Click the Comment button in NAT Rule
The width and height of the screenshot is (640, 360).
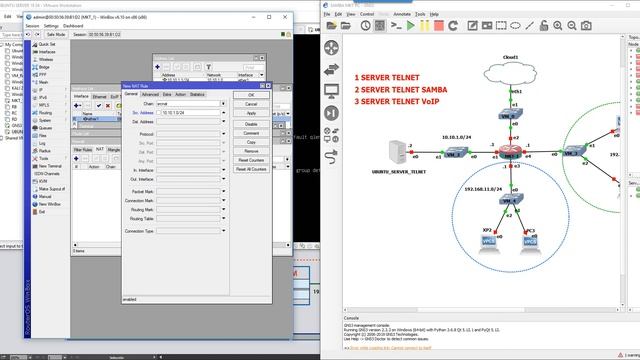(x=251, y=133)
